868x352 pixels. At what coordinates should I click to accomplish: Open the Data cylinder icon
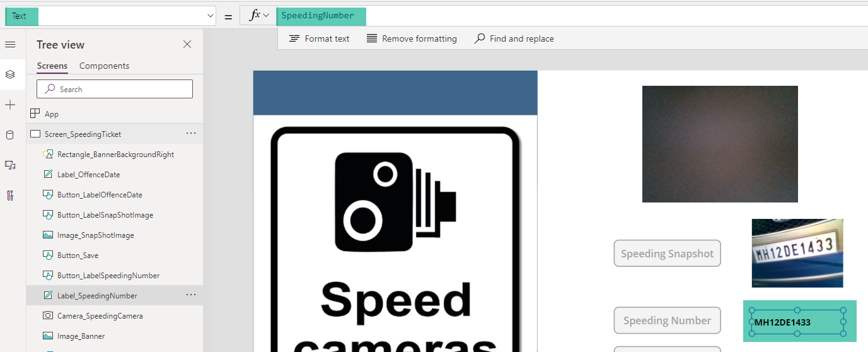point(9,135)
